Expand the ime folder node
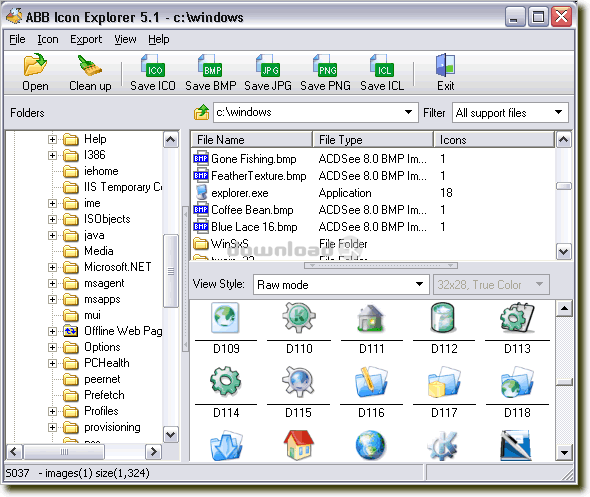This screenshot has height=497, width=590. [52, 203]
